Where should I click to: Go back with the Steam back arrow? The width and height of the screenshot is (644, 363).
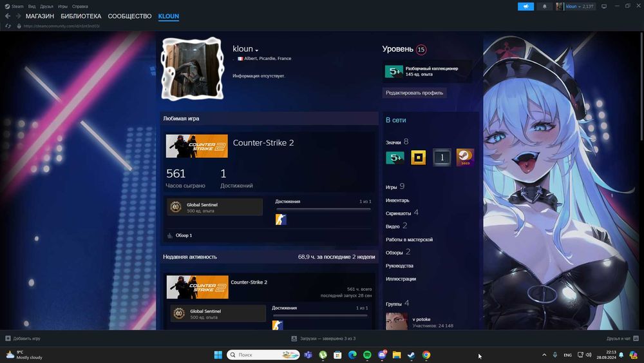8,16
